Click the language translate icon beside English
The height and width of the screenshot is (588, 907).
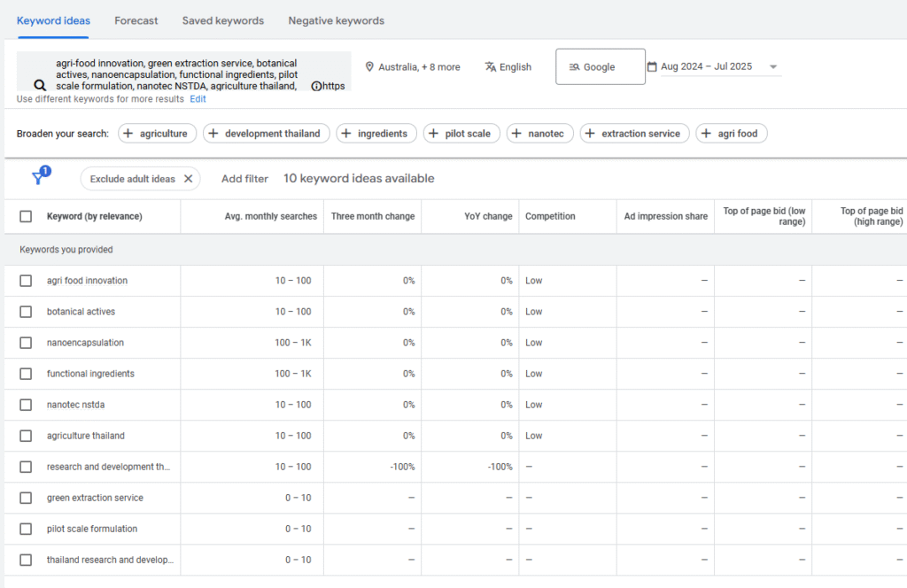click(x=491, y=67)
